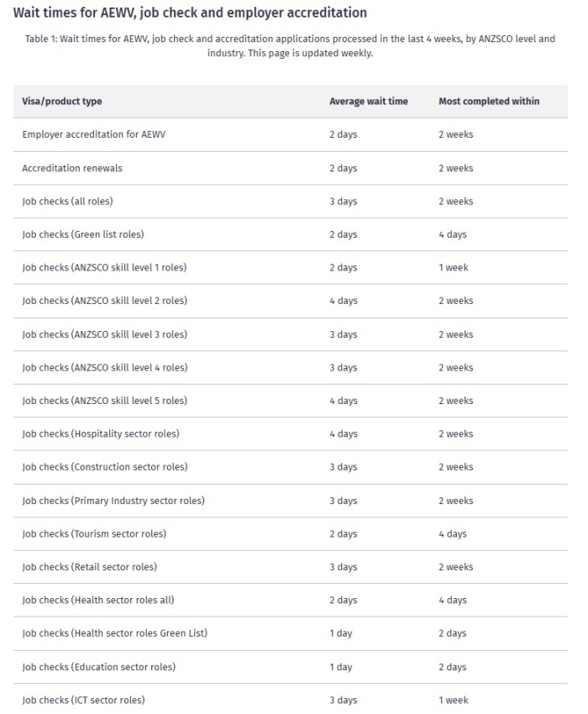Select the Average wait time column header
This screenshot has width=588, height=714.
[368, 102]
